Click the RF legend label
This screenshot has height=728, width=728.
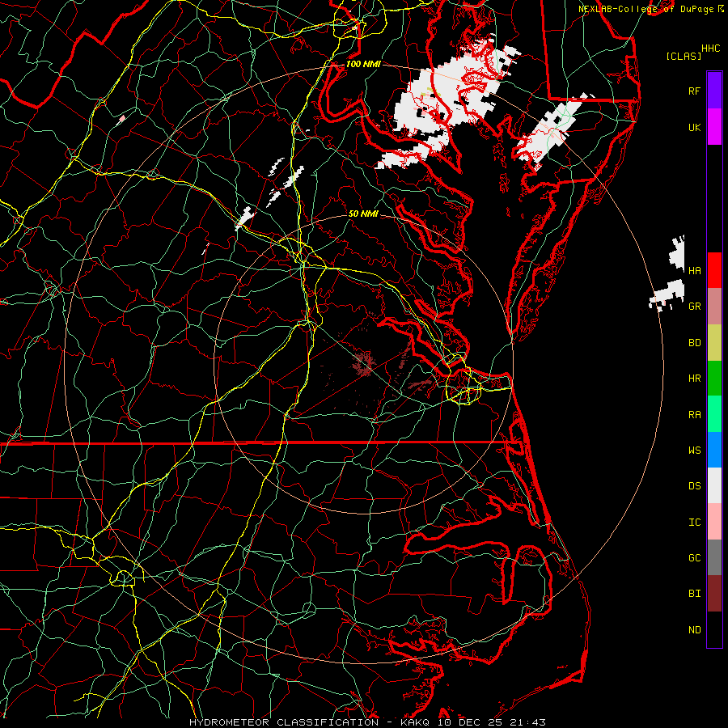click(x=695, y=91)
